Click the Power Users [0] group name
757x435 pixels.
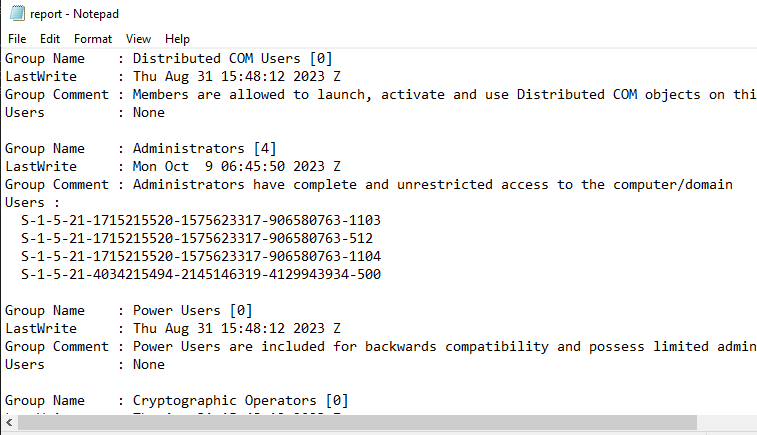coord(192,310)
